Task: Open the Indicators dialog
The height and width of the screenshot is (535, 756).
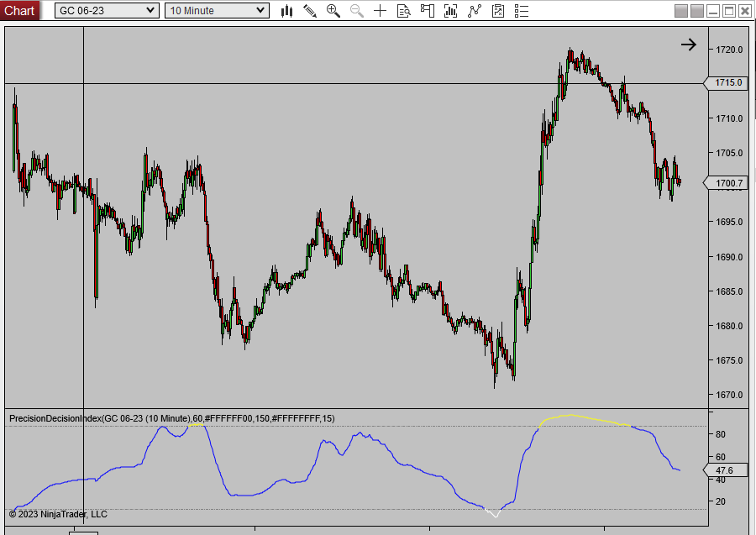Action: 450,11
